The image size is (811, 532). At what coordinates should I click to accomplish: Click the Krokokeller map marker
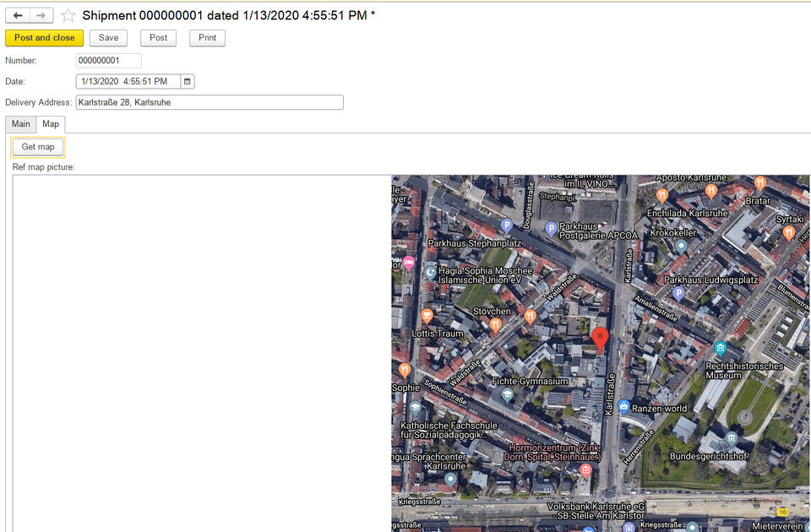(x=681, y=246)
